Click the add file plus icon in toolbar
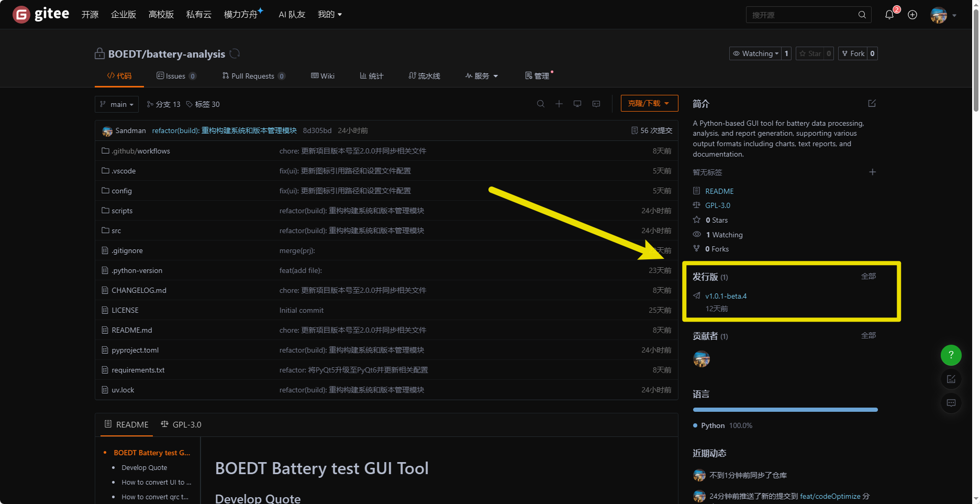980x504 pixels. [559, 104]
